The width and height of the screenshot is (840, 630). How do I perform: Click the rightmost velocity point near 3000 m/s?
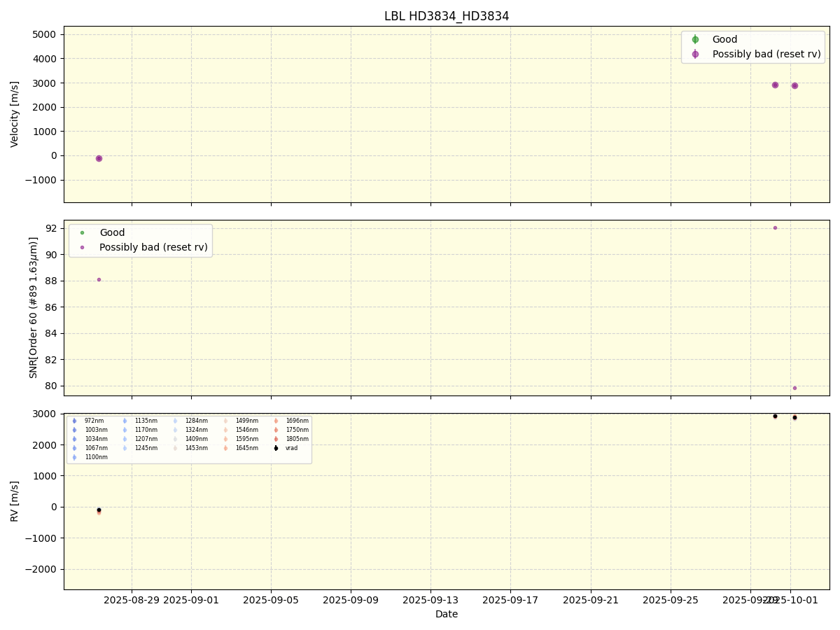pyautogui.click(x=794, y=85)
